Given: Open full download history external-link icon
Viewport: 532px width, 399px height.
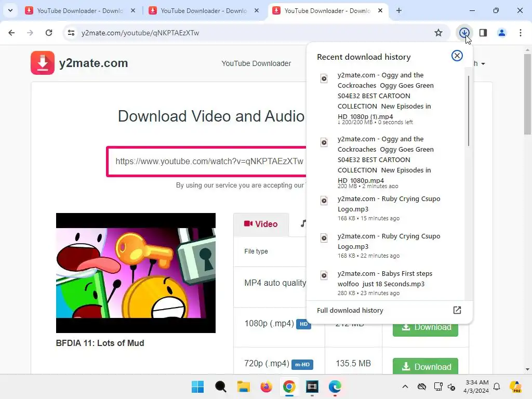Looking at the screenshot, I should pos(457,310).
